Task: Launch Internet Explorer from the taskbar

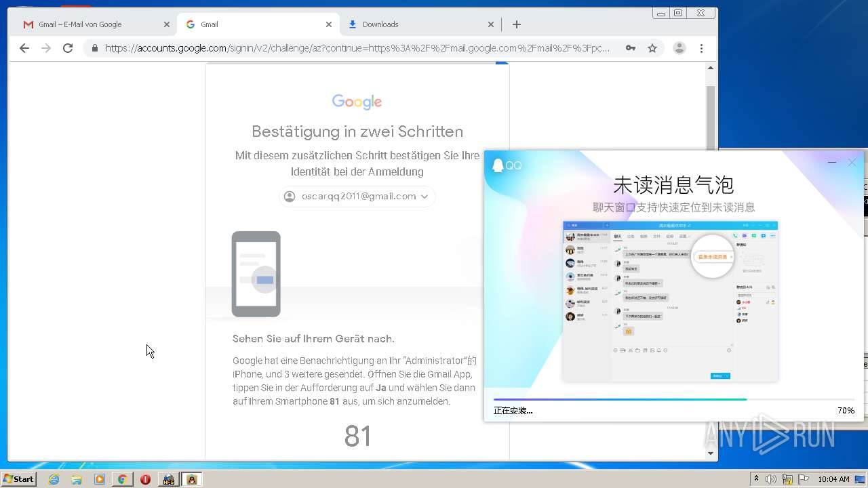Action: 54,479
